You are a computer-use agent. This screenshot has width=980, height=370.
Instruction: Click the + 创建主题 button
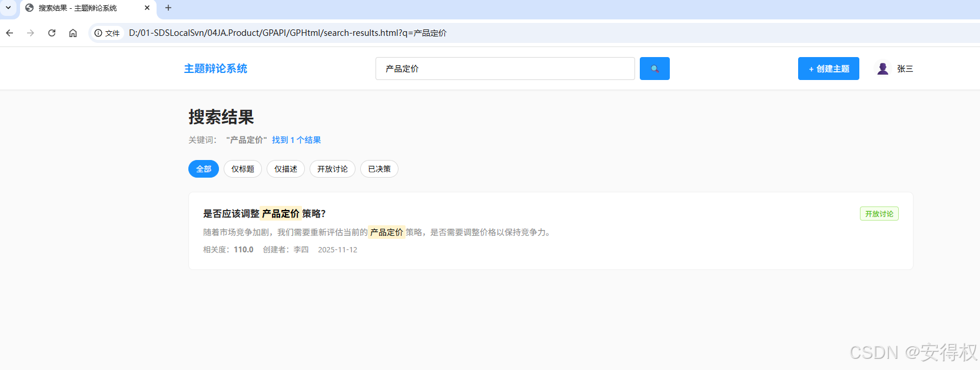coord(829,69)
